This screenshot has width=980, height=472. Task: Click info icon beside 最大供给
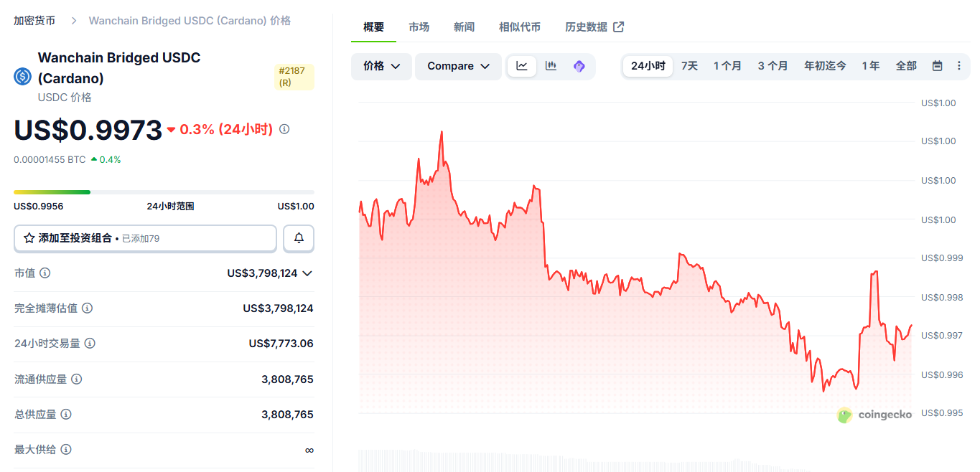point(66,450)
